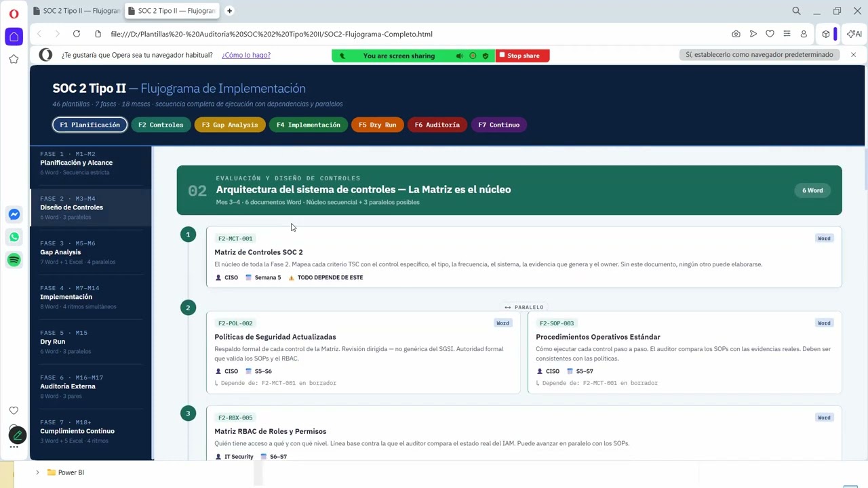Select the F2 Controles phase pill
This screenshot has width=868, height=488.
tap(161, 125)
